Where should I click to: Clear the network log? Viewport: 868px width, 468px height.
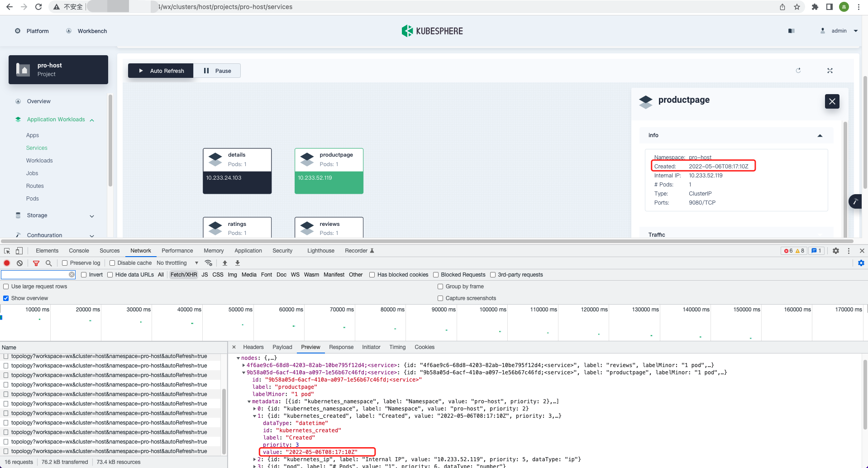coord(19,263)
